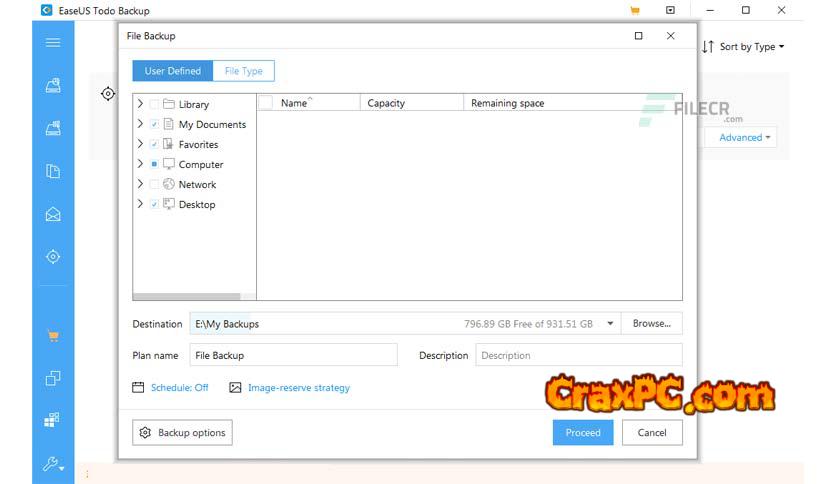
Task: Click the Mail Backup envelope sidebar icon
Action: coord(53,214)
